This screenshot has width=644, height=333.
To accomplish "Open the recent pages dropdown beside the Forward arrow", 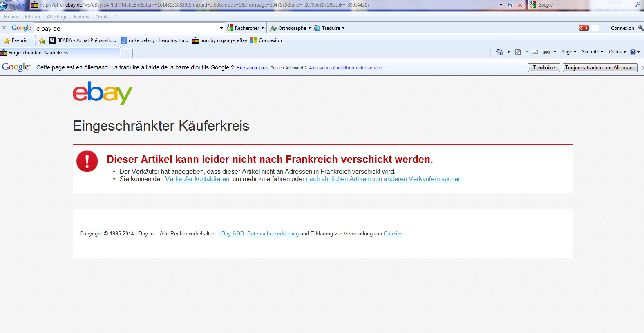I will coord(23,5).
